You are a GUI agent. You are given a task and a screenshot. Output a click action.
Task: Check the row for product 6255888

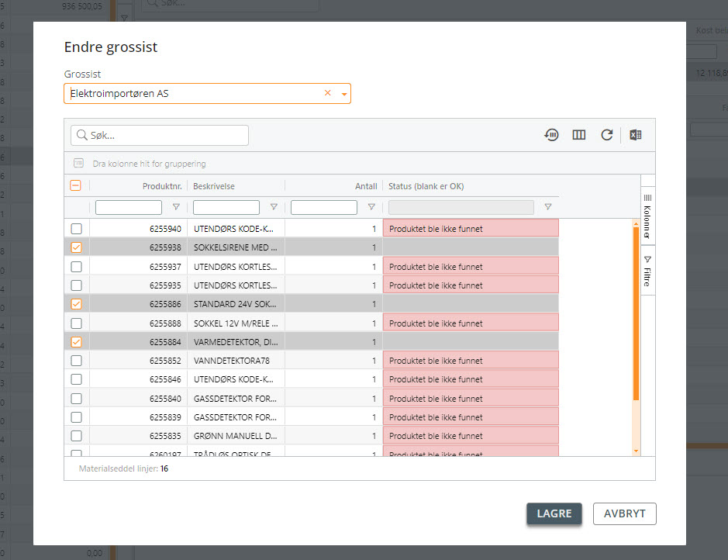tap(76, 323)
